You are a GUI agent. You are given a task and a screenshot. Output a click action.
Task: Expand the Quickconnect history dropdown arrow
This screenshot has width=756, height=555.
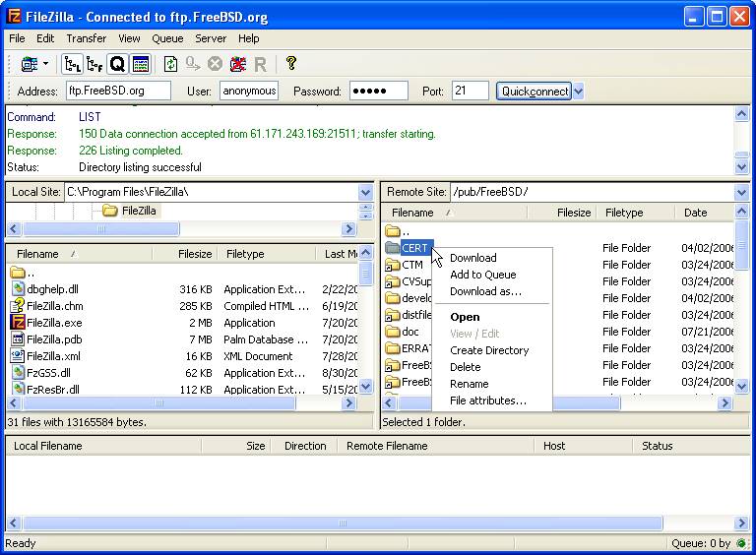[578, 92]
